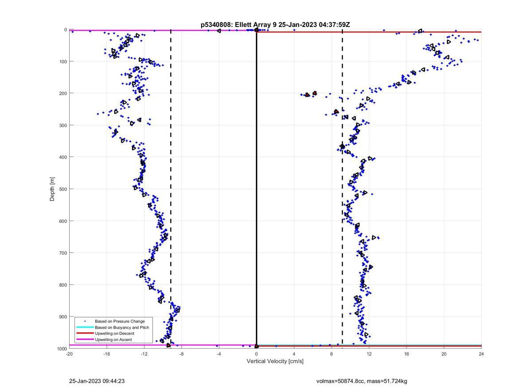The image size is (532, 392).
Task: Click x-axis tick label '4'
Action: (x=294, y=354)
